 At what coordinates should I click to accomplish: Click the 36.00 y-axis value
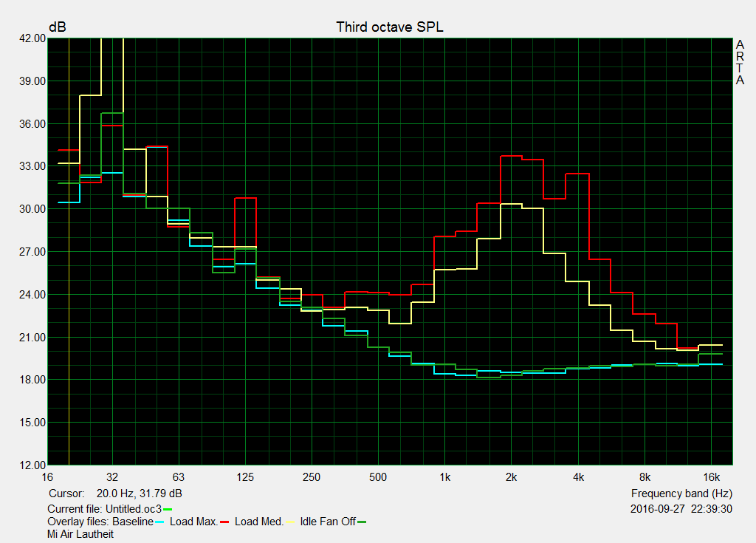[x=32, y=124]
